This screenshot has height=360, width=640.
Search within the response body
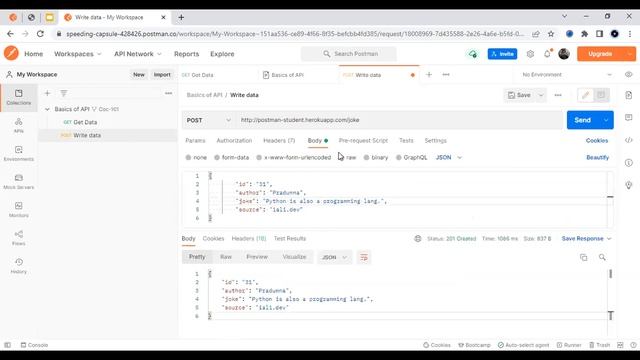click(x=602, y=257)
